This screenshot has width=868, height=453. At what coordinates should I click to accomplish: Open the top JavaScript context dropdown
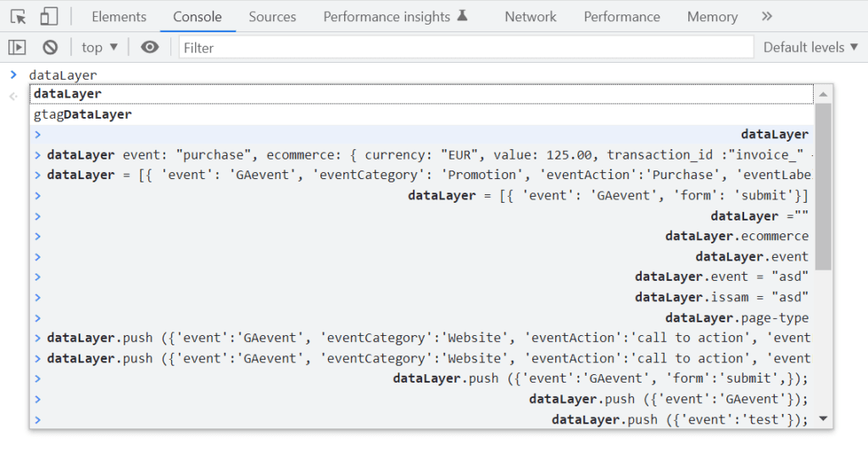point(100,48)
